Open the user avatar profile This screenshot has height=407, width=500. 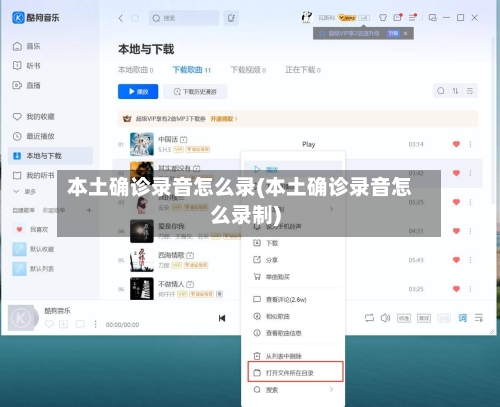(307, 17)
